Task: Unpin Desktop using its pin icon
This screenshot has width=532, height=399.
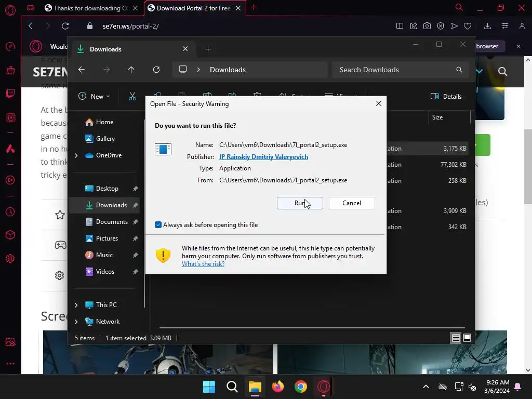Action: pos(136,189)
